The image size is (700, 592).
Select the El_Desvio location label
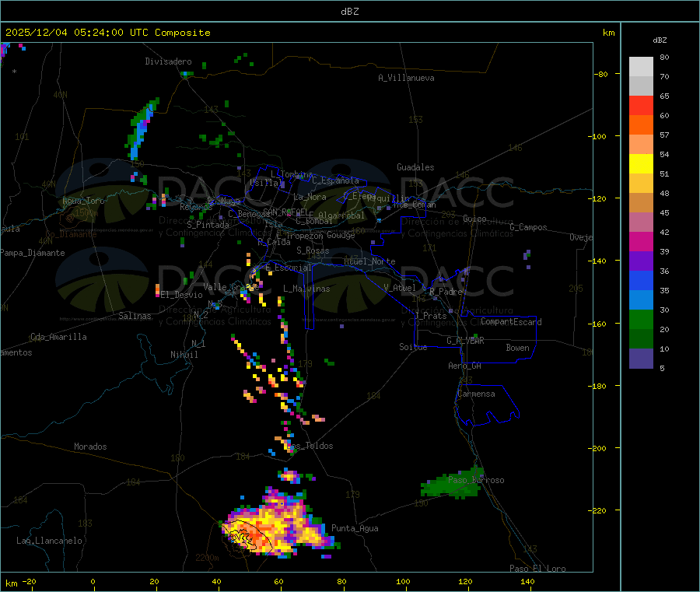(182, 295)
